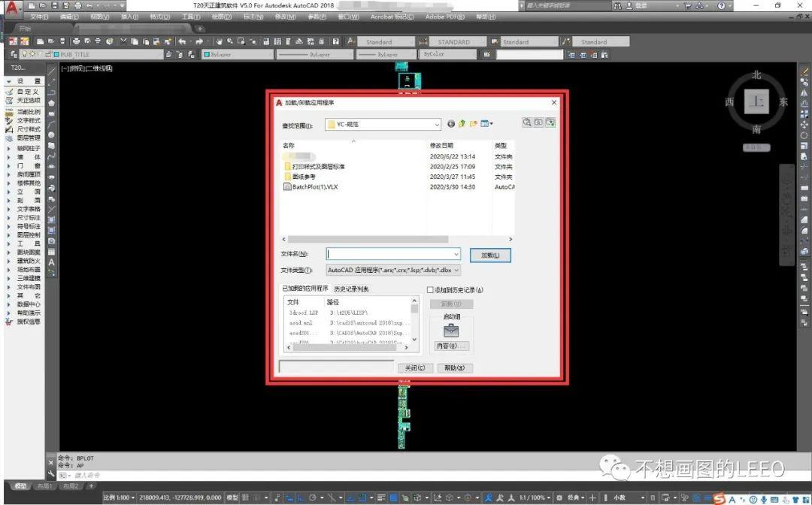This screenshot has width=812, height=505.
Task: Select the Polygon tool in draw toolbar
Action: point(52,103)
